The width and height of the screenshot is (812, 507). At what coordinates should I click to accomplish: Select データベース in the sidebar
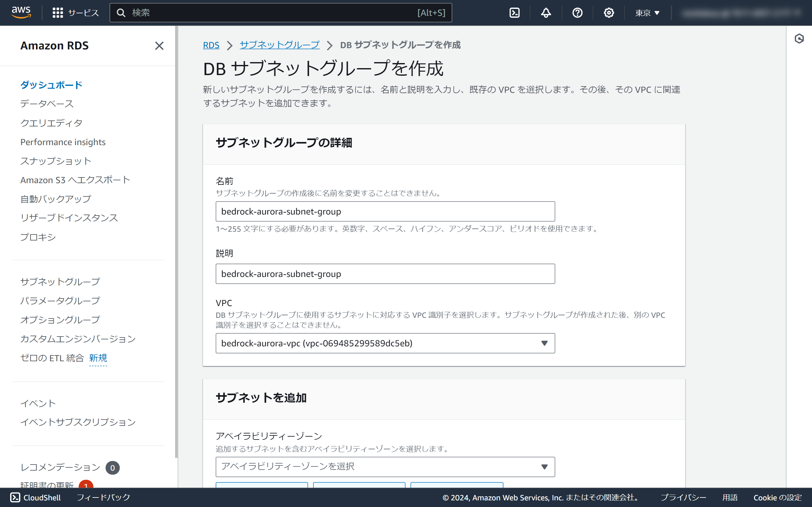coord(47,104)
